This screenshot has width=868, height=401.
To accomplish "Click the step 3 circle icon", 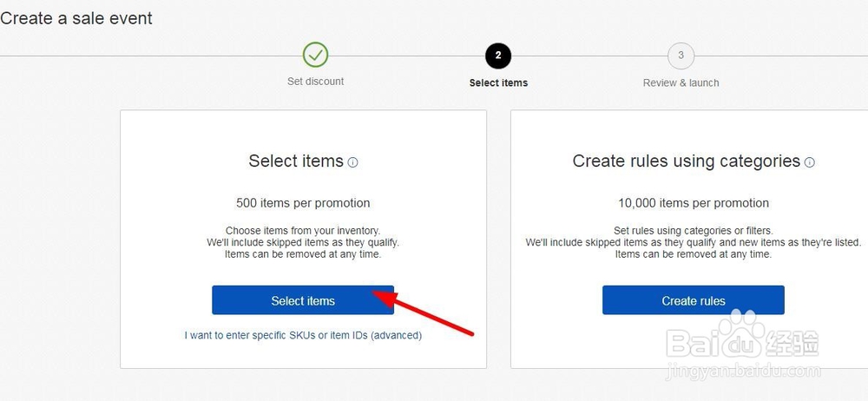I will point(681,56).
